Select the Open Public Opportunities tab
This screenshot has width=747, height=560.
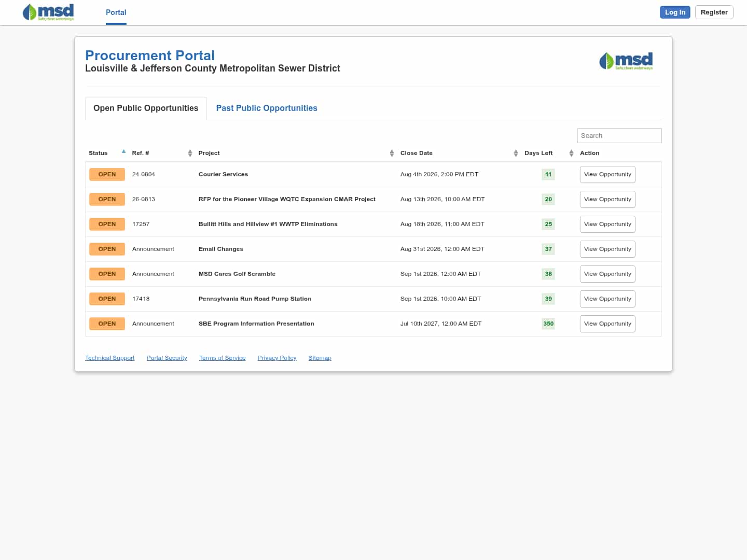tap(146, 108)
